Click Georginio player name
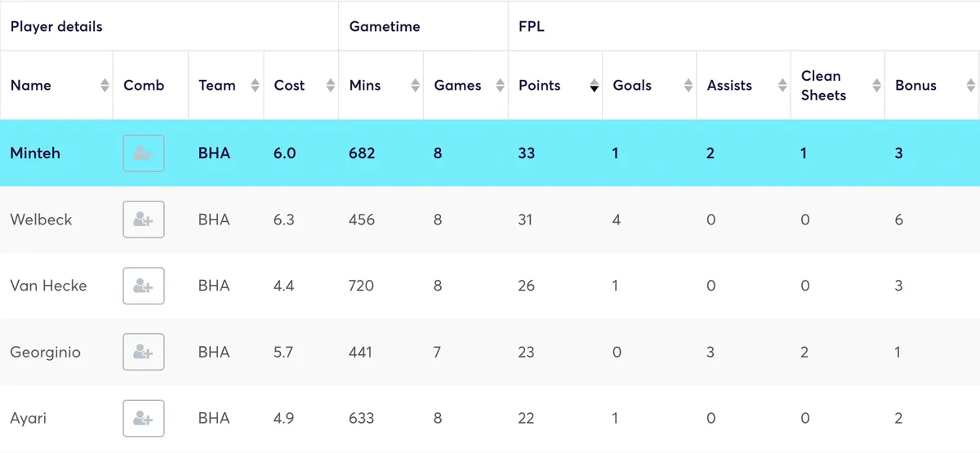This screenshot has height=453, width=980. coord(45,352)
